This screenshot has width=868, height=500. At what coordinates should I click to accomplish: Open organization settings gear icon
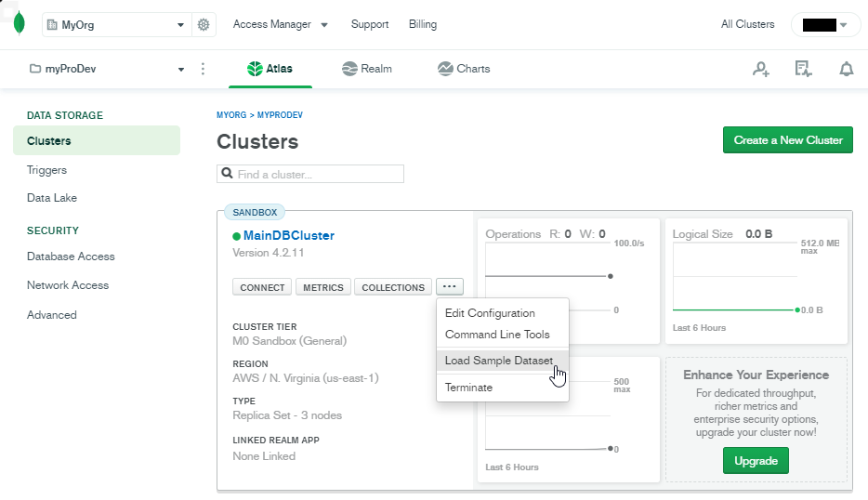[x=204, y=25]
